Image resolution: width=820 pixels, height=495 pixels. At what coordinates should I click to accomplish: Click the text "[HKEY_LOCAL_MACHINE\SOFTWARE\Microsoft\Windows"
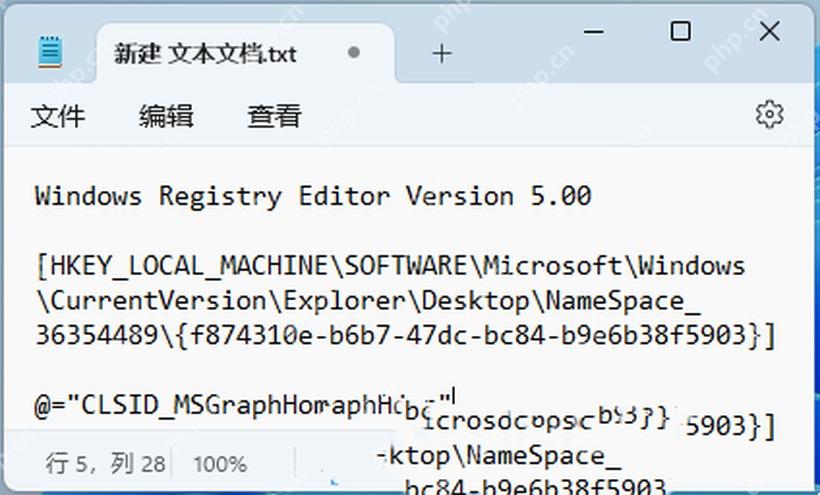(x=391, y=267)
